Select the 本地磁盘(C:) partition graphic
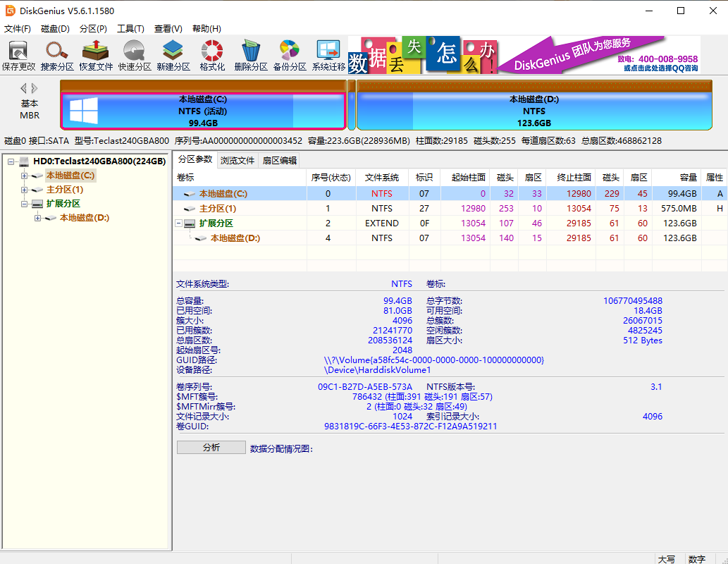 point(202,106)
